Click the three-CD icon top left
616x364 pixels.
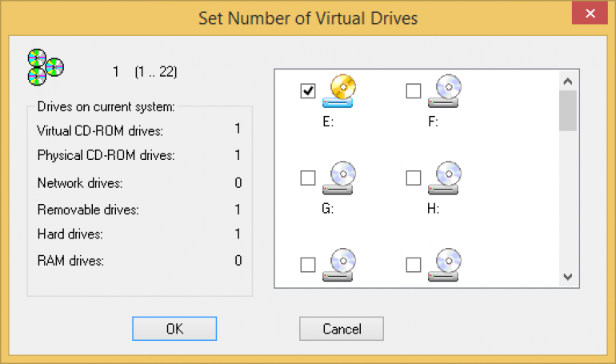pos(46,67)
